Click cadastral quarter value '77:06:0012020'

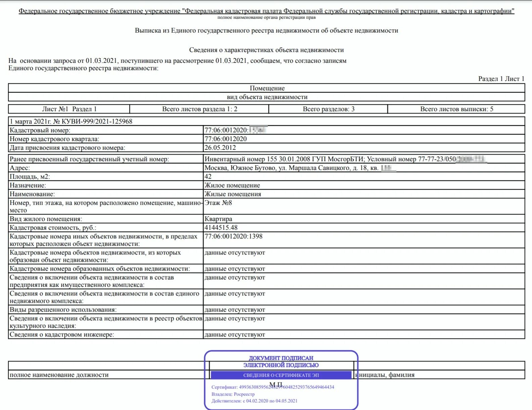tap(226, 139)
